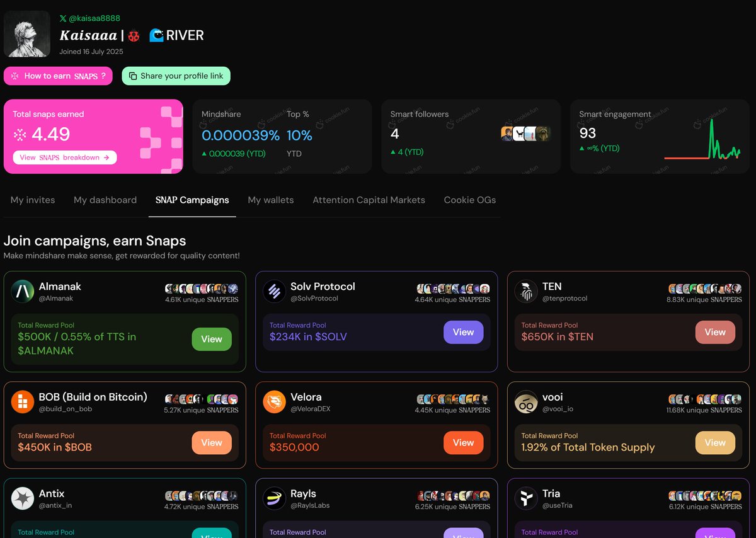Click the $450K in $BOB text
756x538 pixels.
(55, 447)
